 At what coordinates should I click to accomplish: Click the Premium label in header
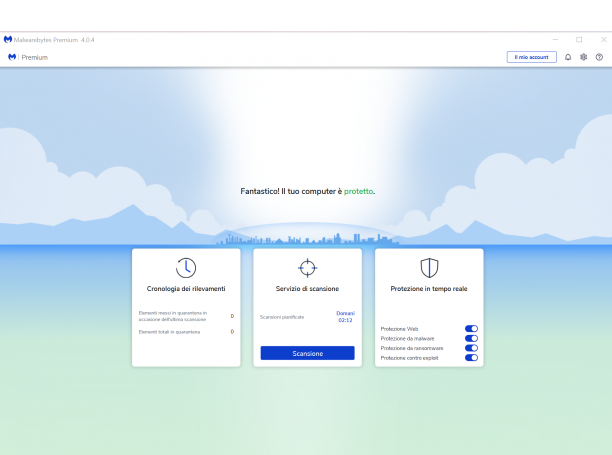[x=35, y=57]
